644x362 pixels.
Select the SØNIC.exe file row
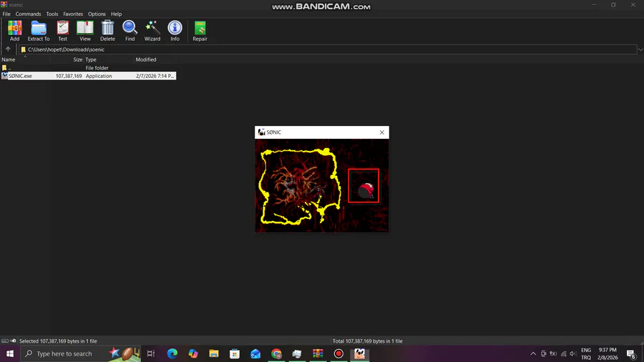coord(88,76)
